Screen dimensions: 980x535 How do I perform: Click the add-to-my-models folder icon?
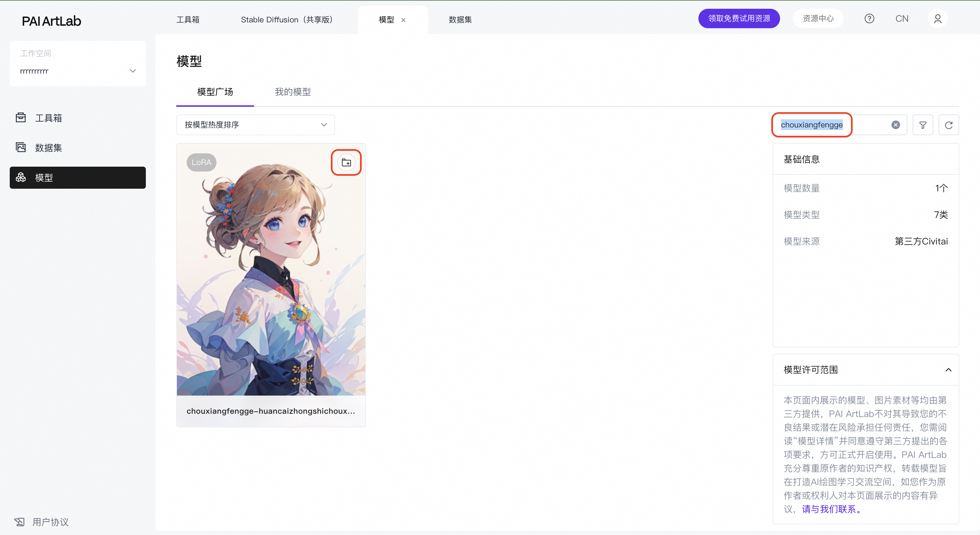coord(346,162)
